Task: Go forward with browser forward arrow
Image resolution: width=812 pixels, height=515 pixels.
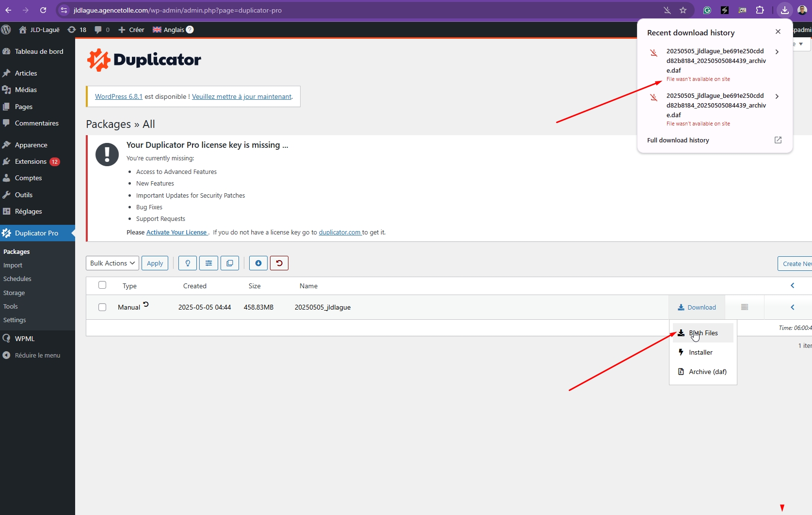Action: click(26, 10)
